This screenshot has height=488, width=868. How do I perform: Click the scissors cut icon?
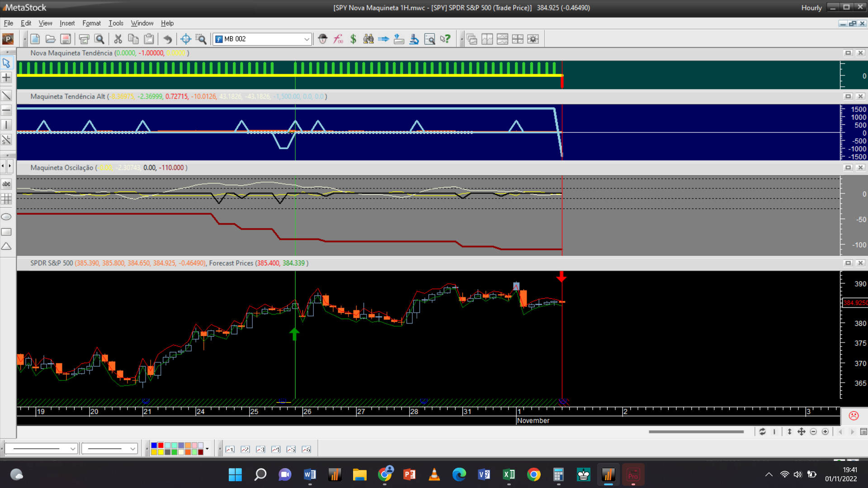(x=118, y=39)
